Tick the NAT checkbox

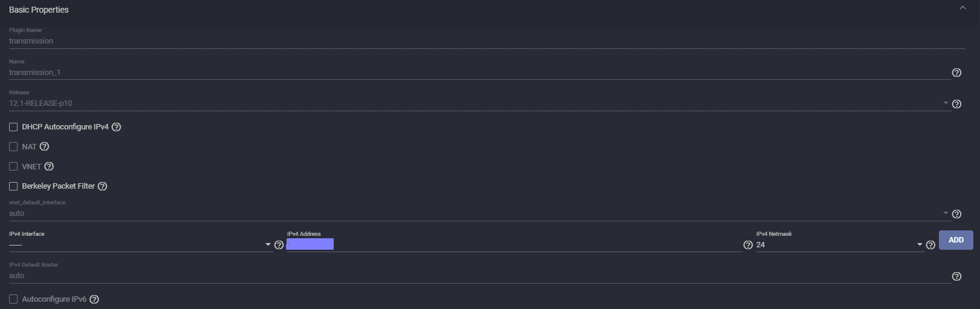point(13,146)
